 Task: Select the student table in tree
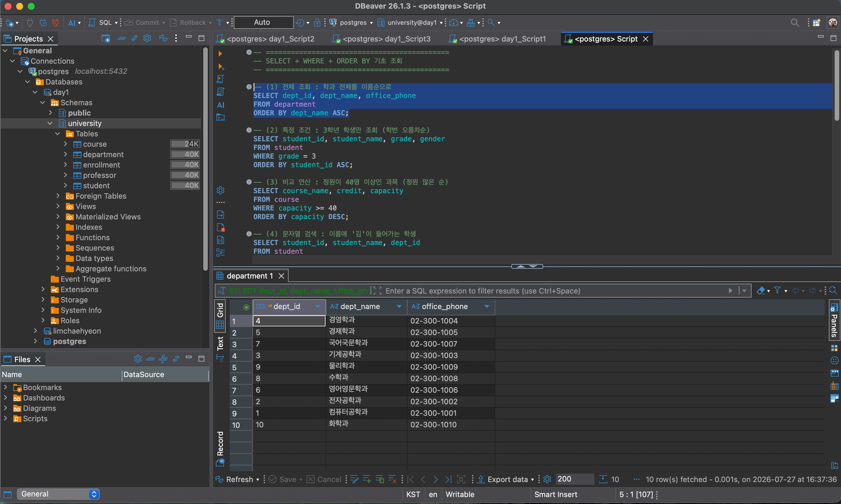pos(96,186)
